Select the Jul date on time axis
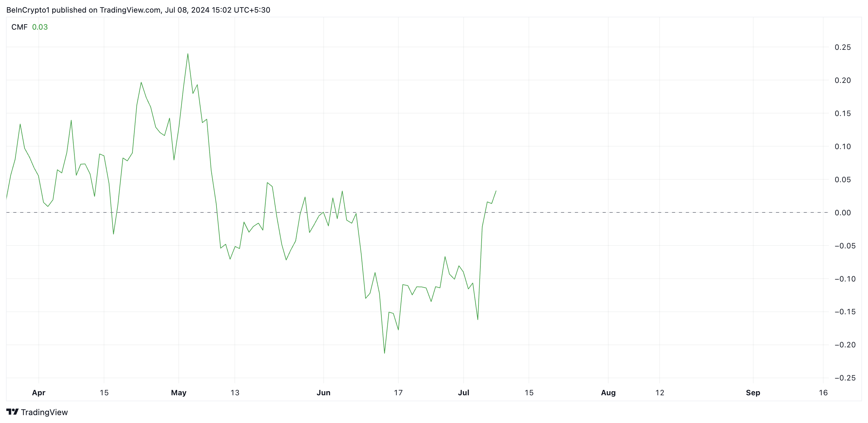This screenshot has width=868, height=423. pyautogui.click(x=464, y=393)
